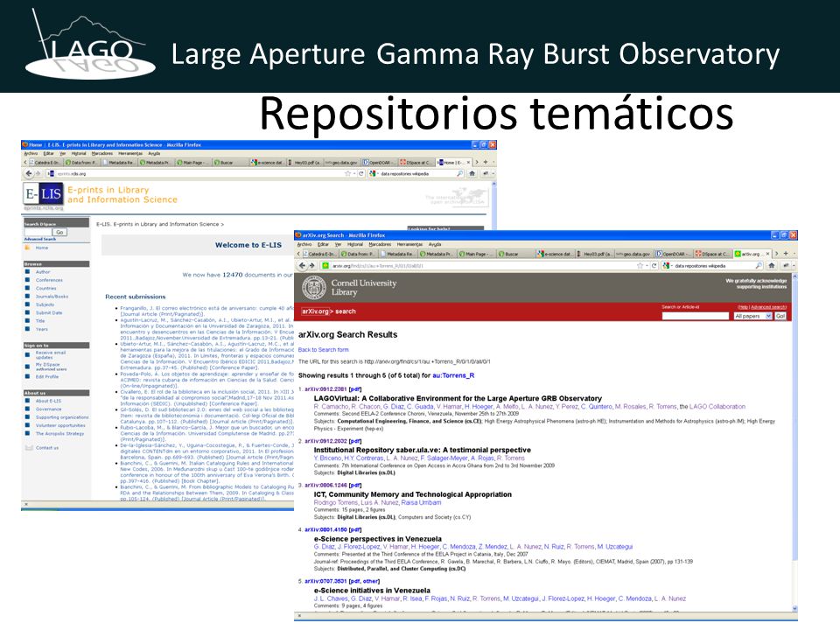Click the other format link for arXiv:0707.3631
This screenshot has width=840, height=630.
(371, 581)
